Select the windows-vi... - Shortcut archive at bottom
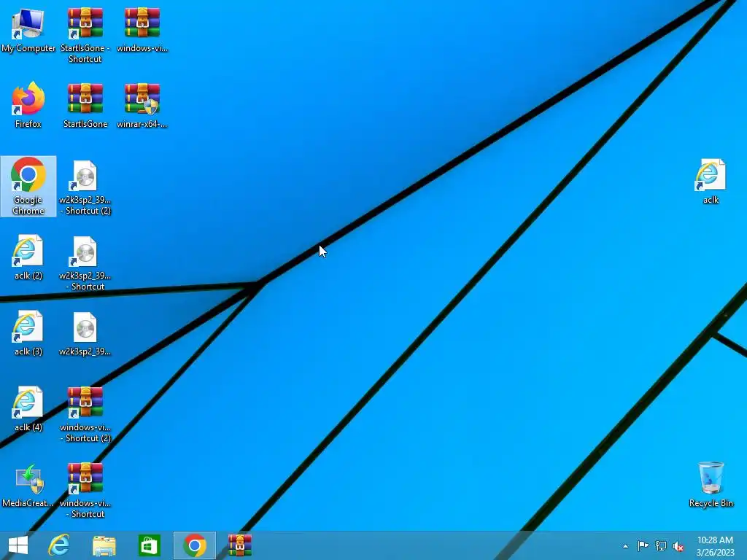This screenshot has width=747, height=560. point(85,490)
